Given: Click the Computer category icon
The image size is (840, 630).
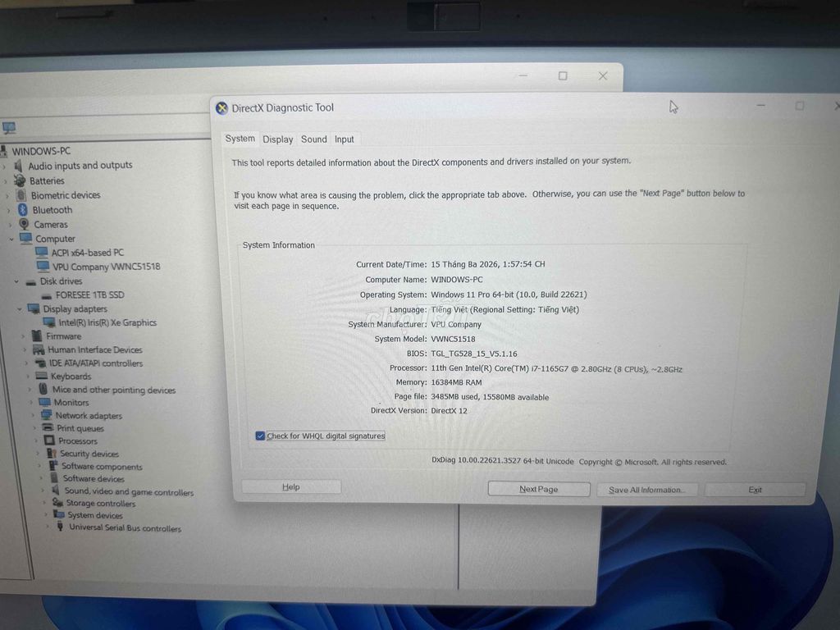Looking at the screenshot, I should tap(26, 238).
